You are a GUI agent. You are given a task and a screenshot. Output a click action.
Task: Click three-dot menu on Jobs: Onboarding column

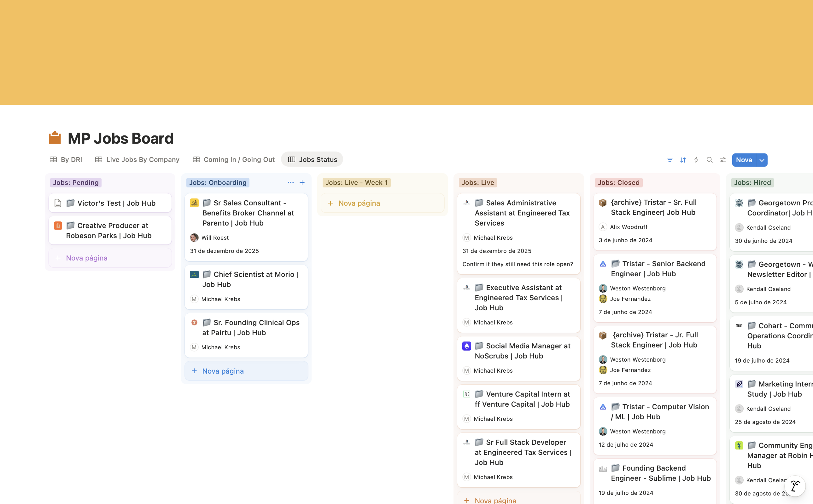click(290, 182)
